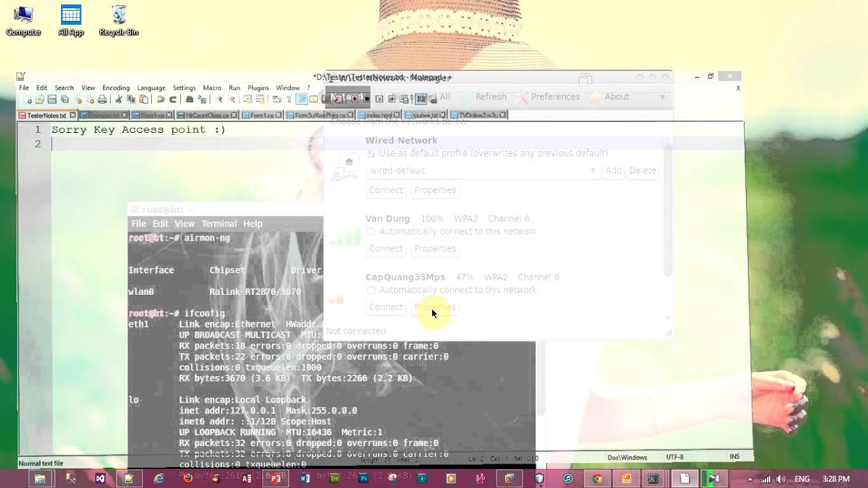This screenshot has width=868, height=488.
Task: Open the Settings menu in Notepad++
Action: (184, 88)
